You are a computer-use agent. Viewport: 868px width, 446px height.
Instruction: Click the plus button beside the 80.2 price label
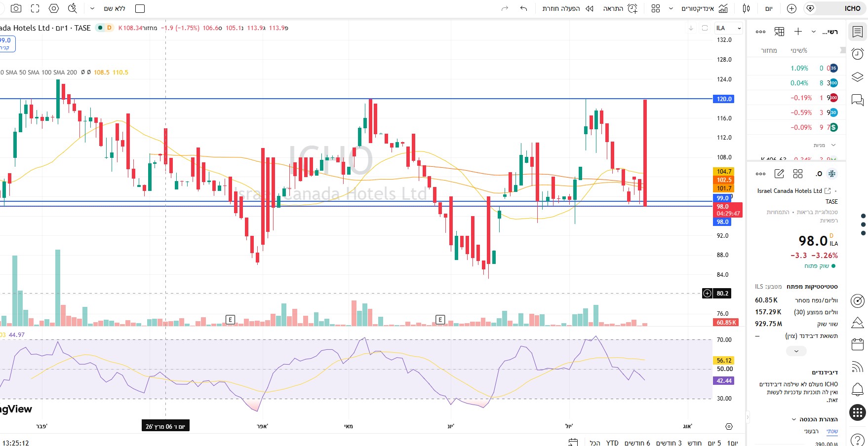(x=707, y=294)
